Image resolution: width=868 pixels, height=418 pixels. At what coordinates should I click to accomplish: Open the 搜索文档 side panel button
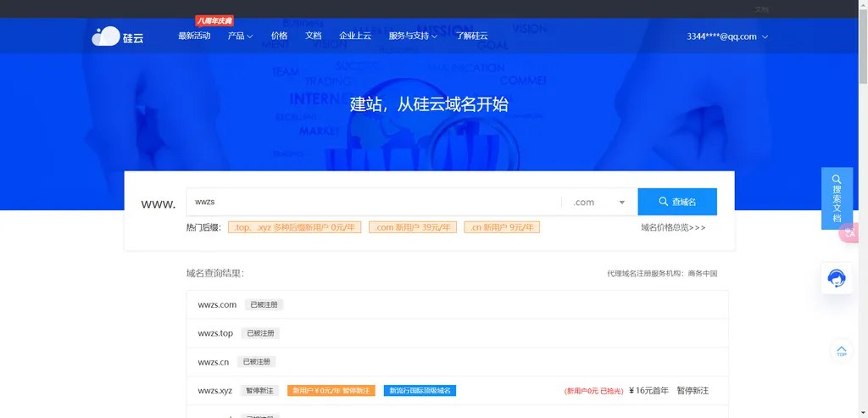837,198
